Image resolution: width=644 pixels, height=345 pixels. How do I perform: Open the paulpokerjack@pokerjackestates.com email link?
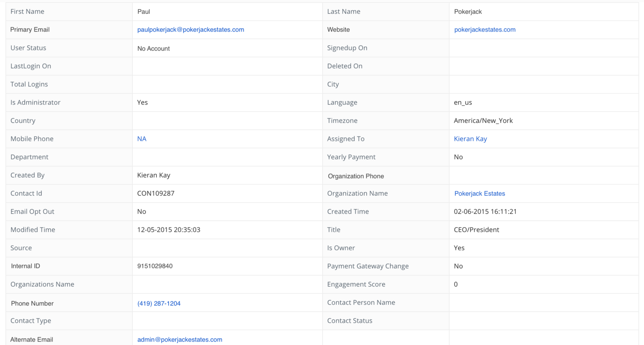point(190,29)
